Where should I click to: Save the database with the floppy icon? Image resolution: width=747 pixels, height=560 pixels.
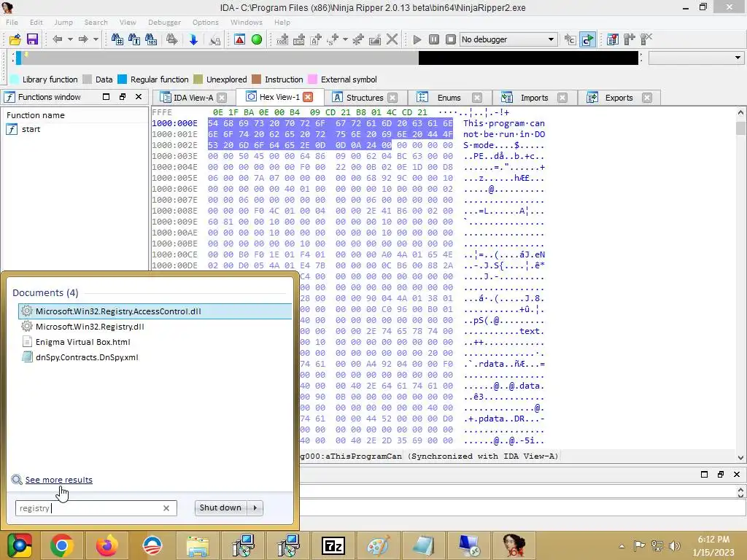(x=32, y=39)
